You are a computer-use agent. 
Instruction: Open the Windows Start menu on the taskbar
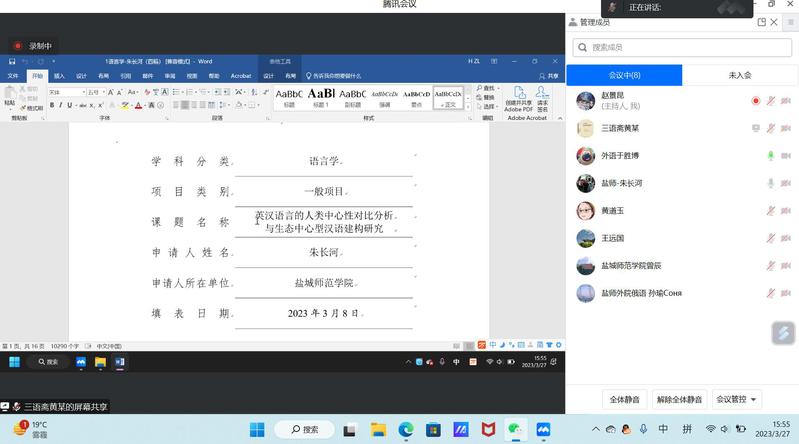[257, 430]
